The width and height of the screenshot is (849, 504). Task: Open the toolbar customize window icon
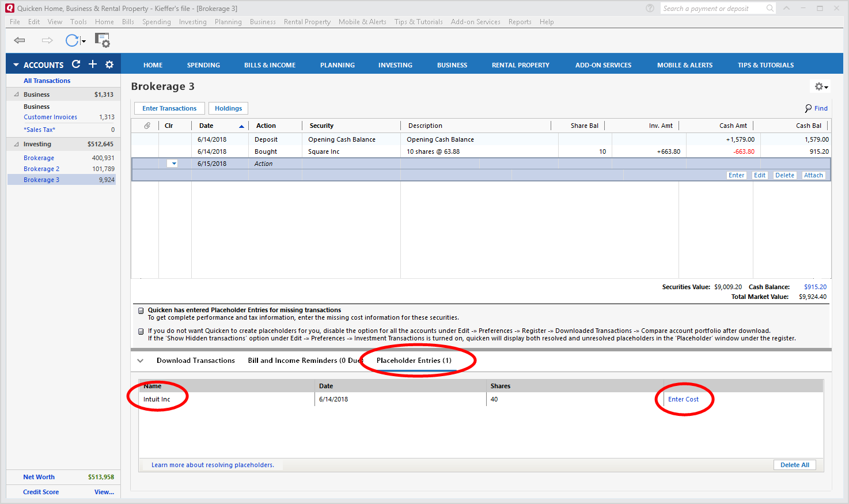point(103,40)
